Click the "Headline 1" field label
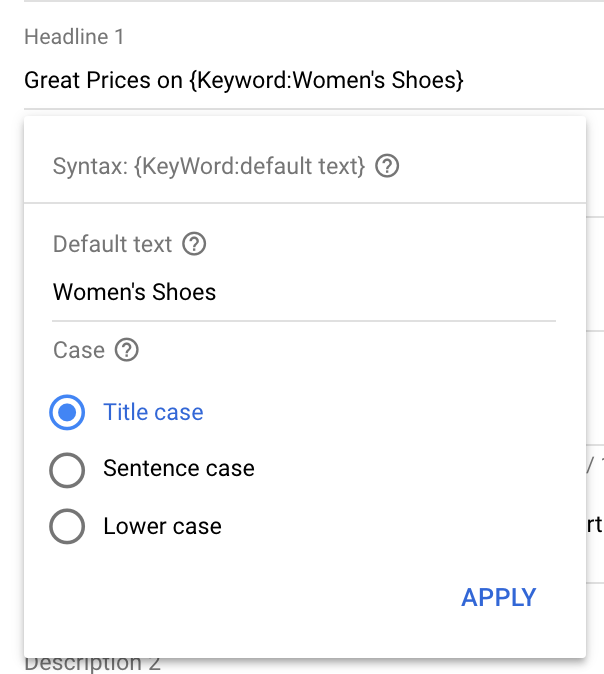The width and height of the screenshot is (604, 674). [74, 37]
